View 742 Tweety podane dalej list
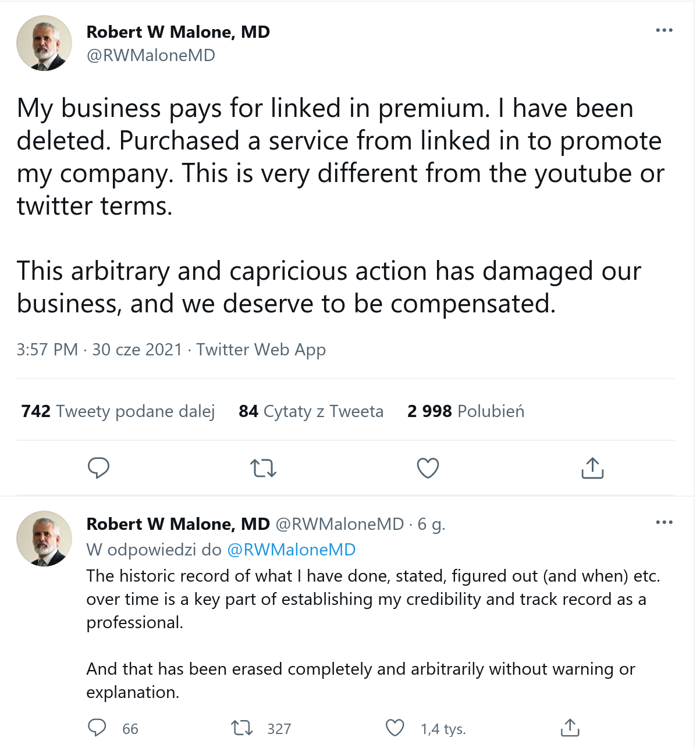The width and height of the screenshot is (700, 748). click(x=118, y=411)
